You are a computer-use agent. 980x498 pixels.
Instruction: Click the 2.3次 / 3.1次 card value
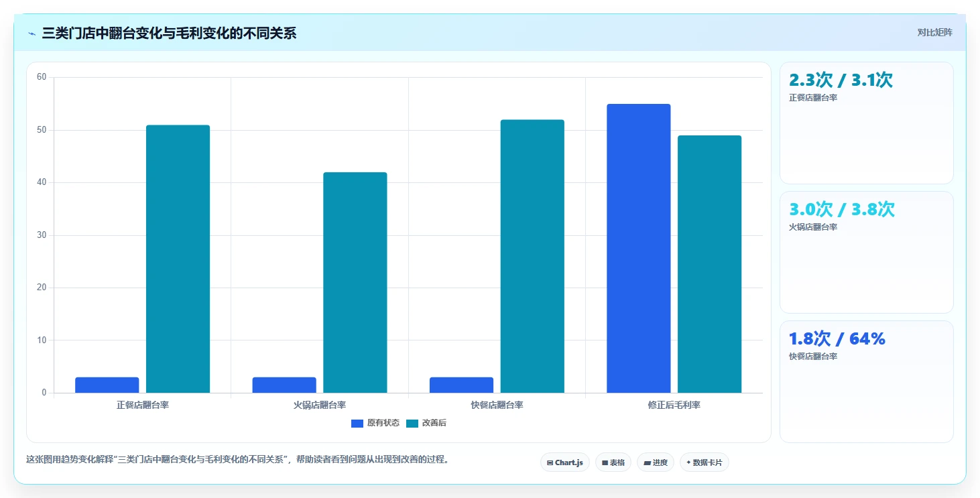(x=841, y=80)
